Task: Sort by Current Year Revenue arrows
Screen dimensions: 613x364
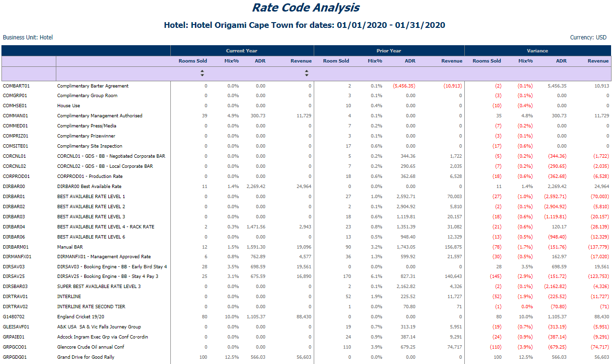Action: pyautogui.click(x=306, y=74)
